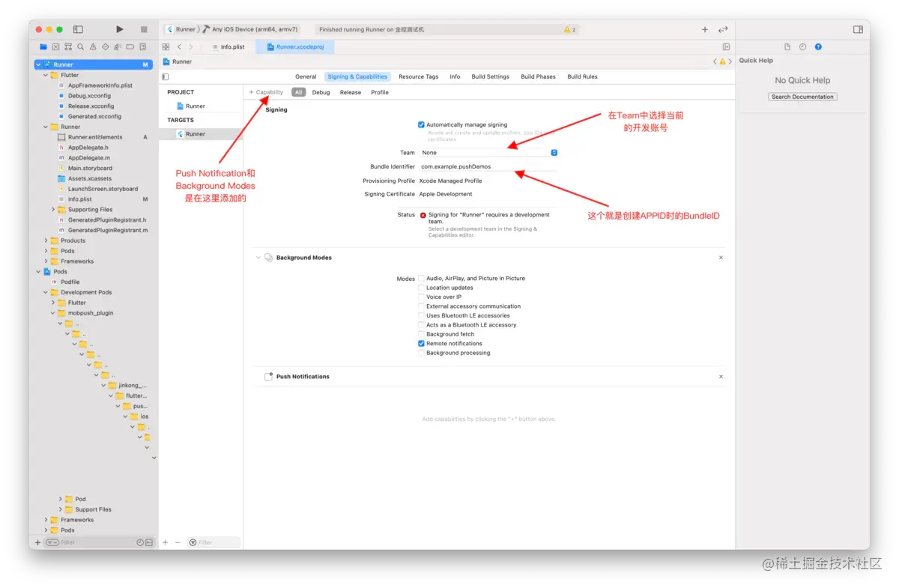Open the Debug navigator icon
Image resolution: width=899 pixels, height=588 pixels.
[x=118, y=46]
